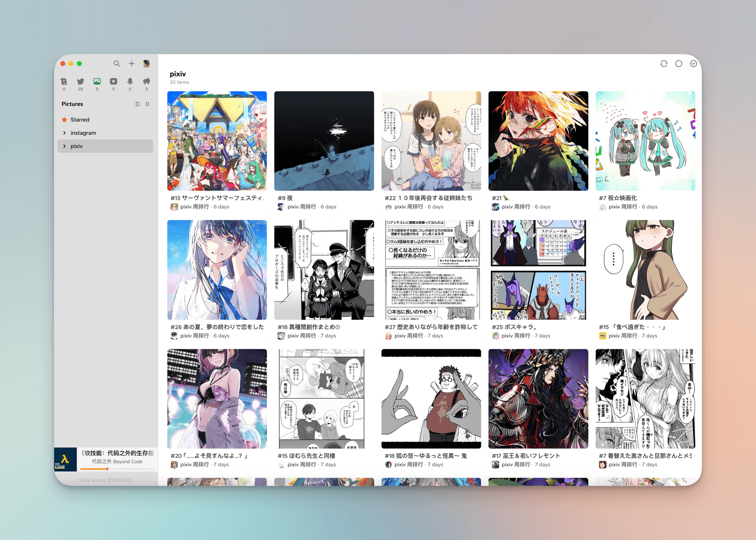This screenshot has height=540, width=756.
Task: Click title '#17 巫王＆若いフレモント'
Action: 526,456
